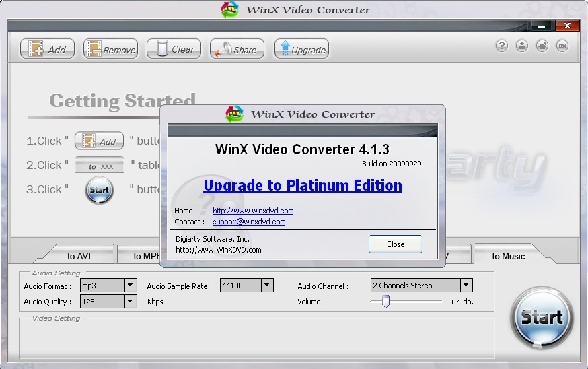This screenshot has width=588, height=369.
Task: Click the home page icon in toolbar
Action: coord(542,46)
